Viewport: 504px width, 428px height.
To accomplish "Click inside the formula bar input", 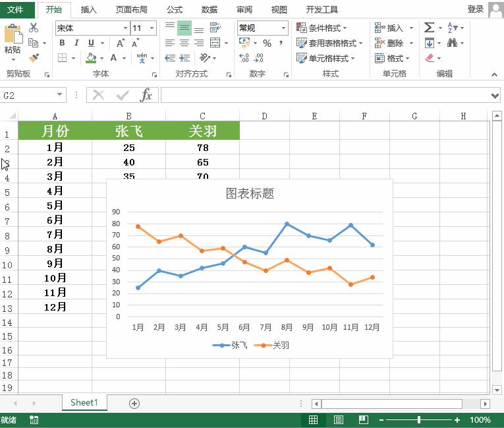I will pos(325,95).
